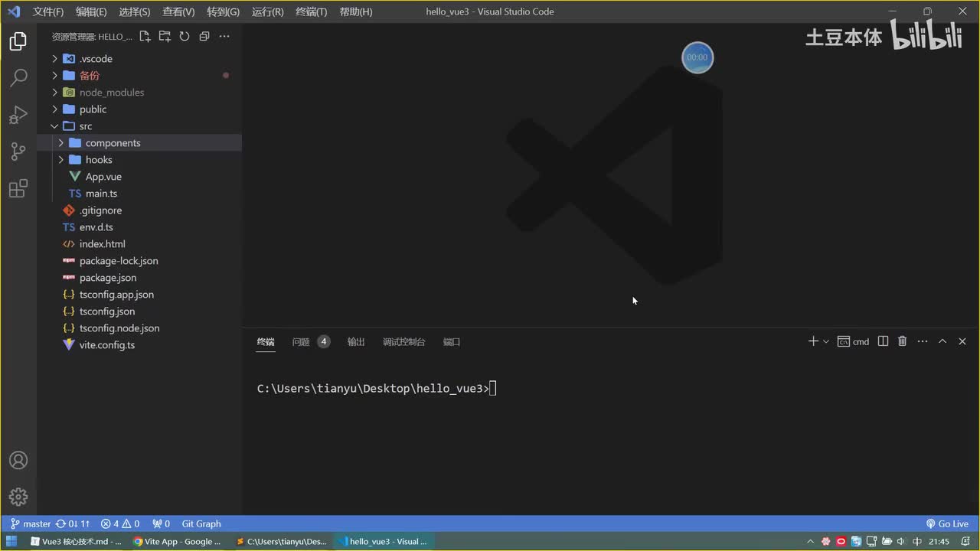
Task: Open the Manage gear icon
Action: point(18,497)
